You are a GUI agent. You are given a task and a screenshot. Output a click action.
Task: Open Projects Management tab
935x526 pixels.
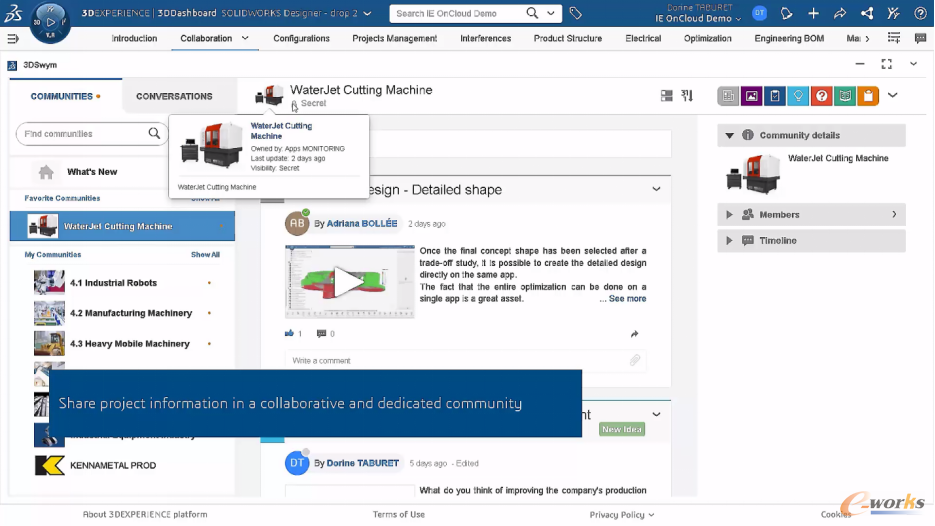point(394,38)
